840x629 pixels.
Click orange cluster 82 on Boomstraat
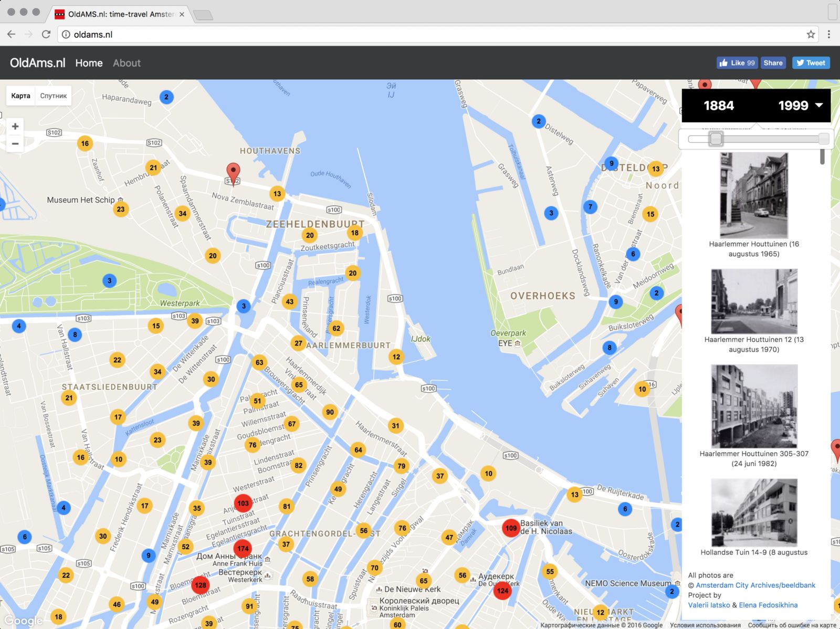298,465
